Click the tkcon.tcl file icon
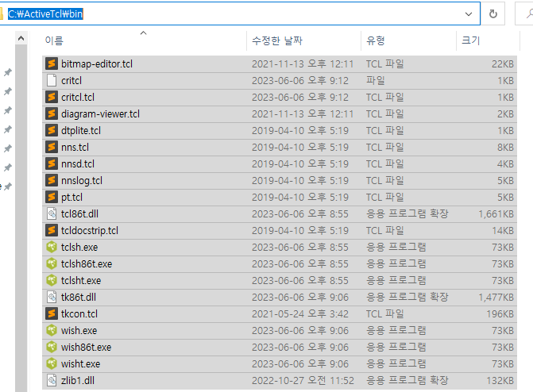This screenshot has height=392, width=533. [52, 313]
